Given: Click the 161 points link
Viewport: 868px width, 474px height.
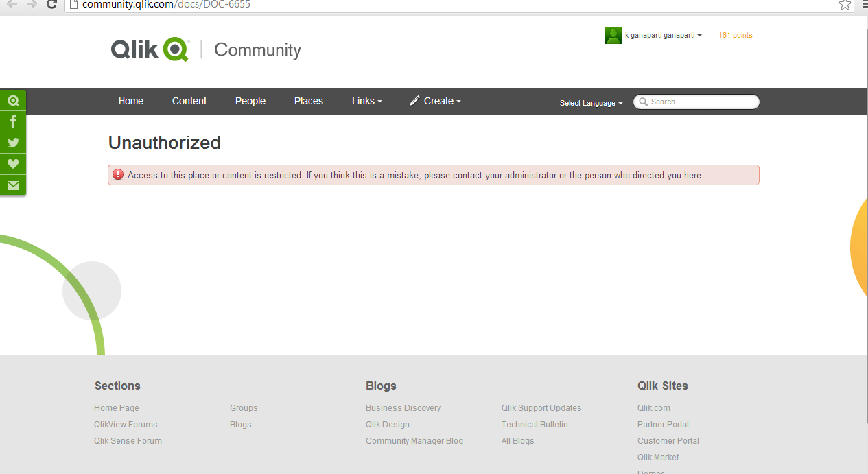Looking at the screenshot, I should 736,35.
